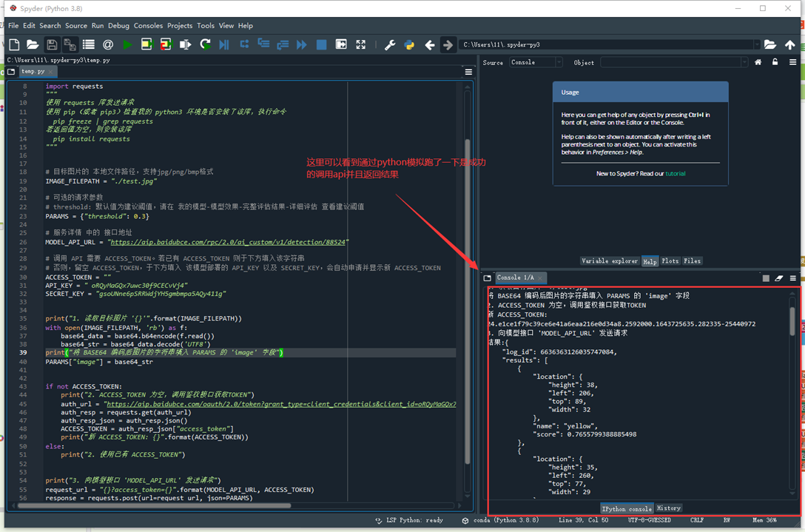Switch to the History tab in the console
The height and width of the screenshot is (532, 805).
pyautogui.click(x=668, y=508)
